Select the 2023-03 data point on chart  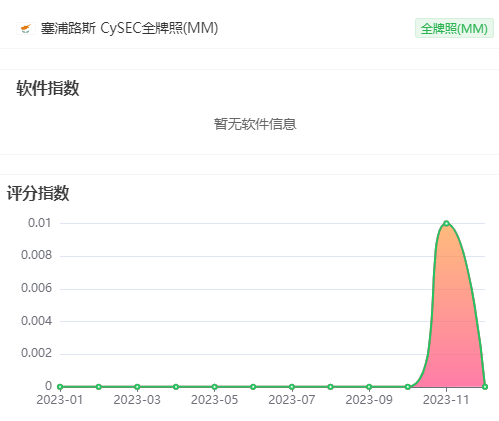[x=137, y=387]
